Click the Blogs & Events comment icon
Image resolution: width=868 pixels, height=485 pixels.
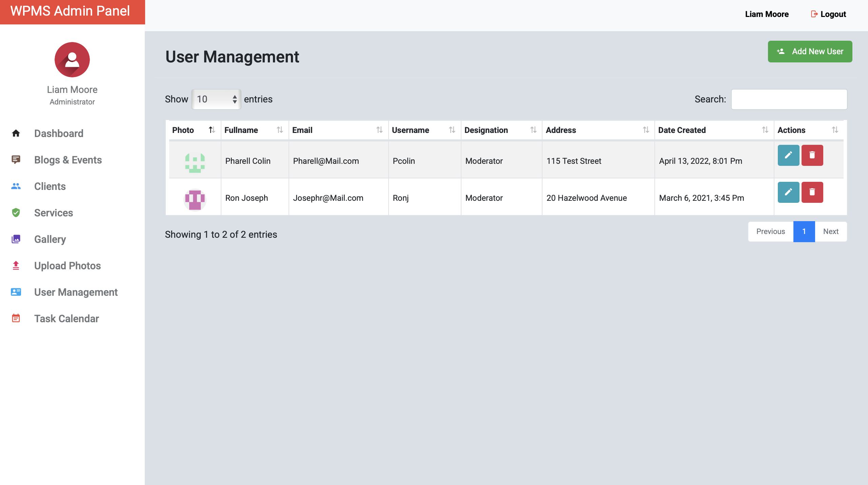16,160
